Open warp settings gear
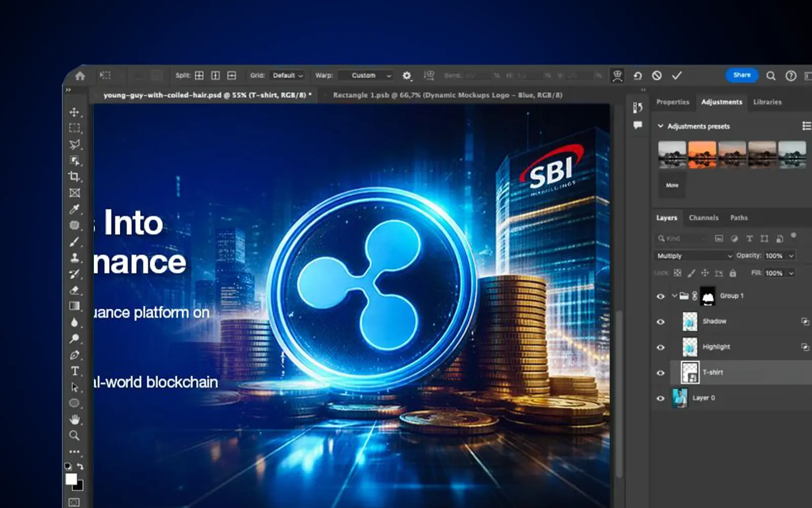The width and height of the screenshot is (812, 508). (x=407, y=76)
